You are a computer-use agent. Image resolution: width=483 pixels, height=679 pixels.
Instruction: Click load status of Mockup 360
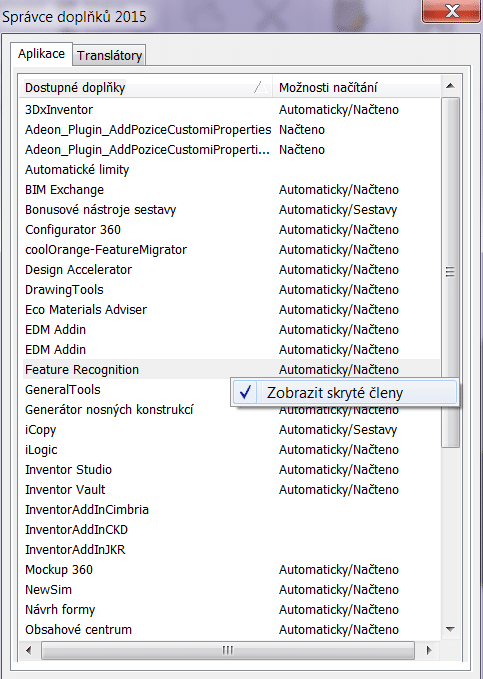pos(339,569)
